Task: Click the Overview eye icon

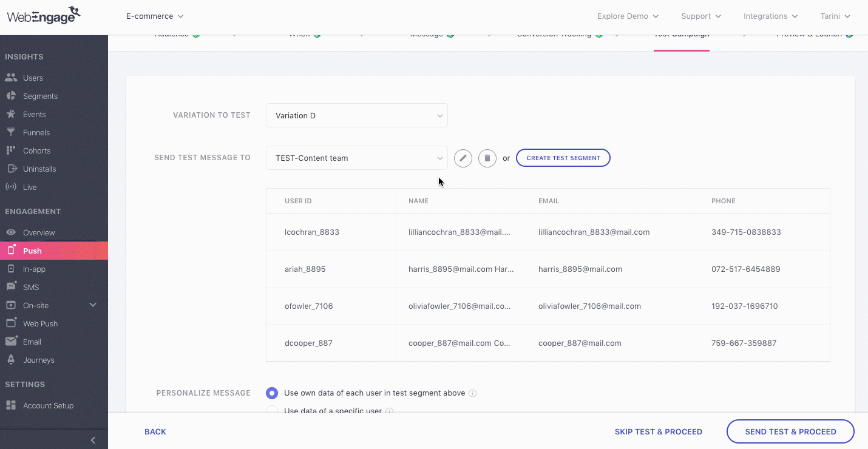Action: tap(11, 232)
